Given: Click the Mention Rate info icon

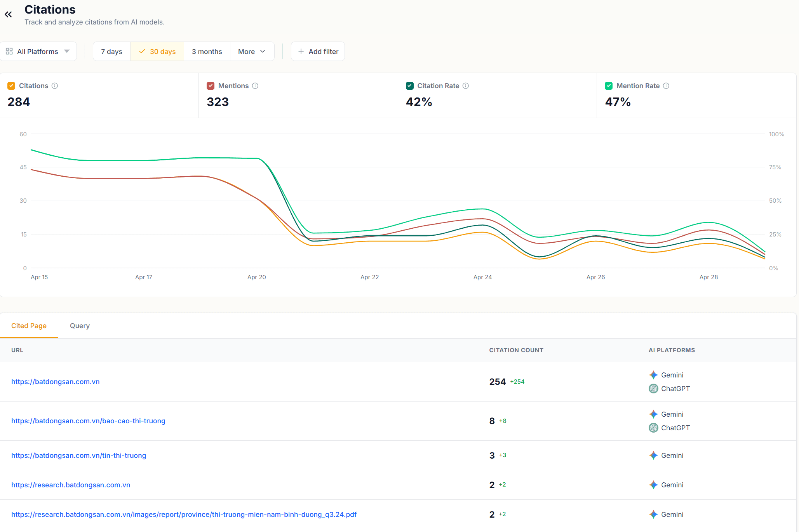Looking at the screenshot, I should click(x=666, y=86).
